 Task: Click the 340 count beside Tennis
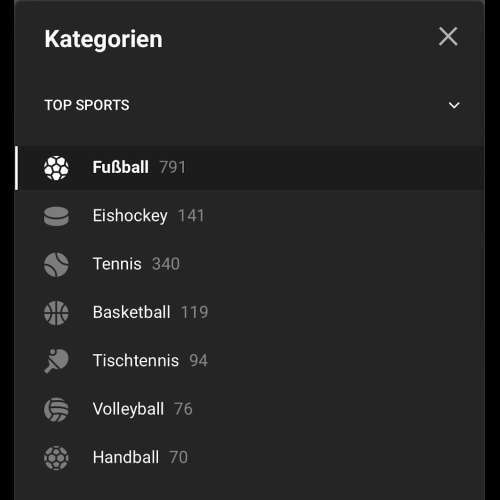[x=166, y=264]
